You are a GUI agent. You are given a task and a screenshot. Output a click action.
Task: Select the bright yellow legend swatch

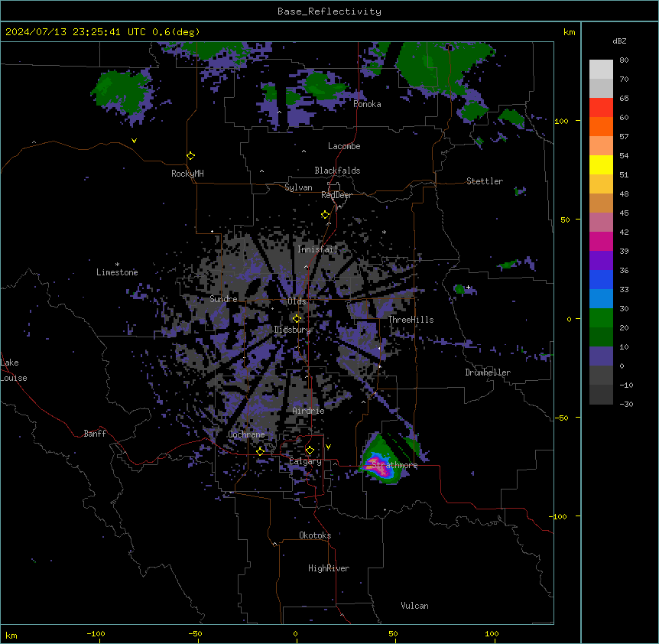tap(601, 164)
